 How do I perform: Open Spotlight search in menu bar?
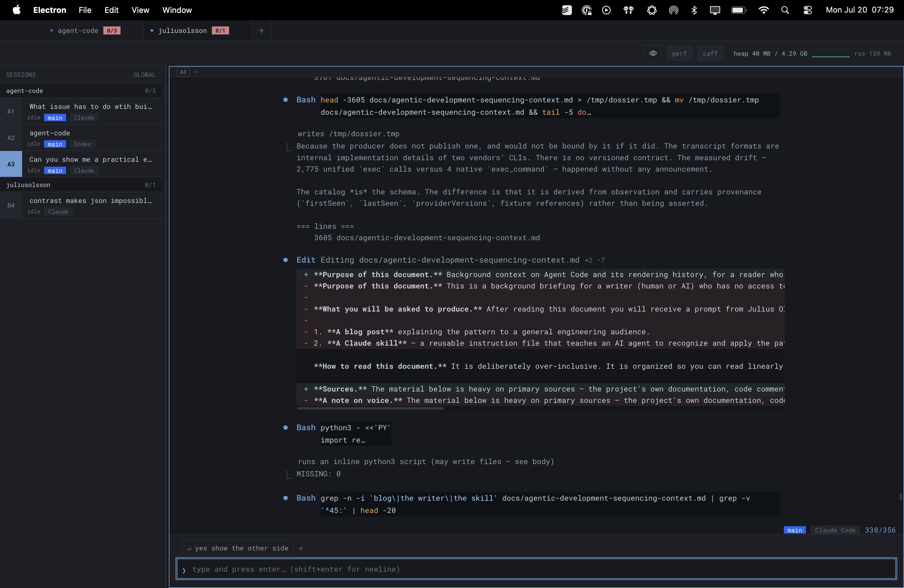785,10
